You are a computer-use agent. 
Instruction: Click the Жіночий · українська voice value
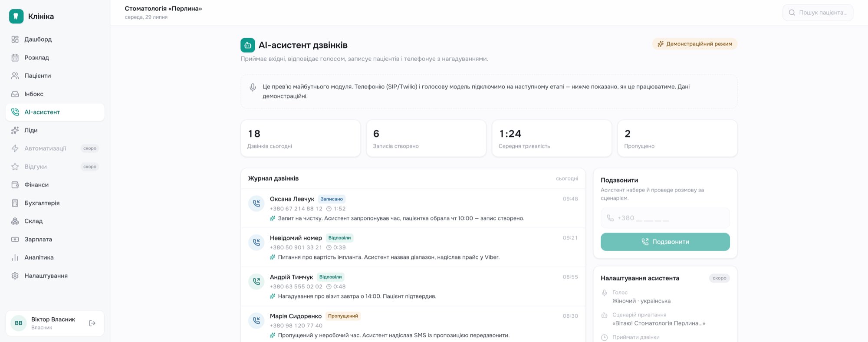tap(641, 301)
